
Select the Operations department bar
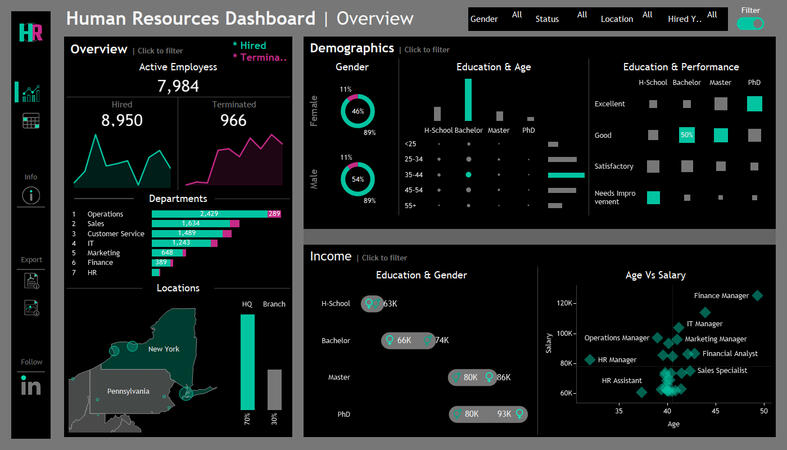pyautogui.click(x=208, y=213)
